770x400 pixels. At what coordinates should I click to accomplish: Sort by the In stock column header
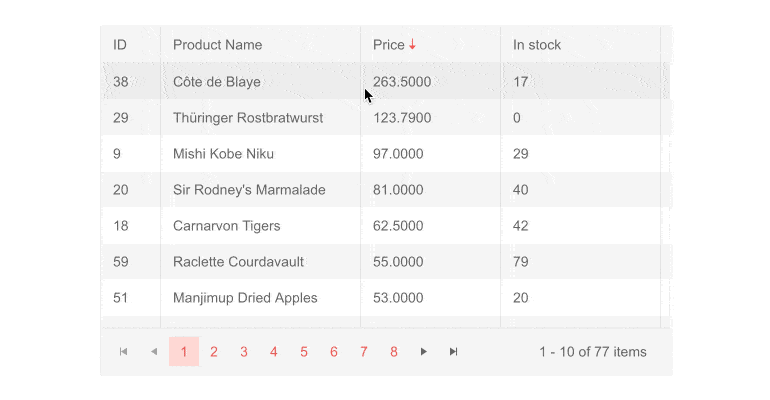[x=537, y=45]
